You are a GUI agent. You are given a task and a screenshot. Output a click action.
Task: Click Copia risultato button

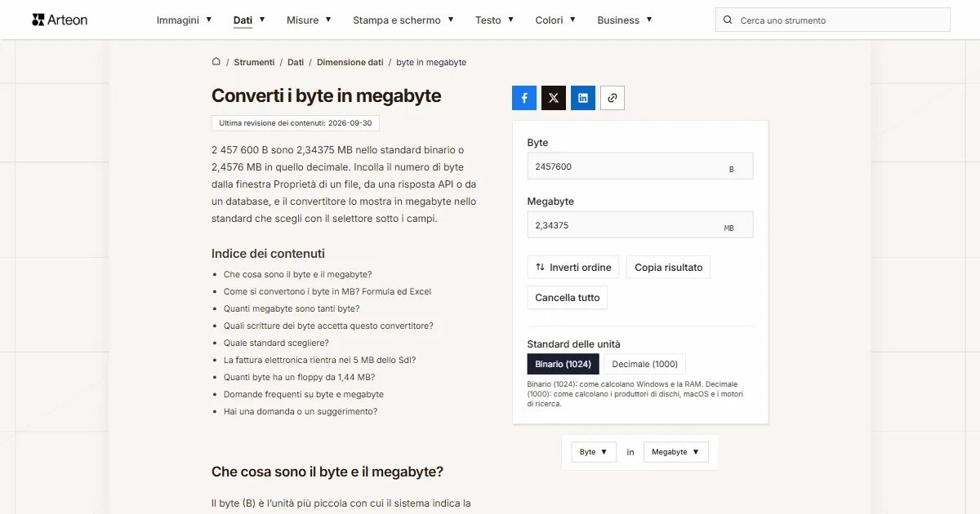pos(668,268)
